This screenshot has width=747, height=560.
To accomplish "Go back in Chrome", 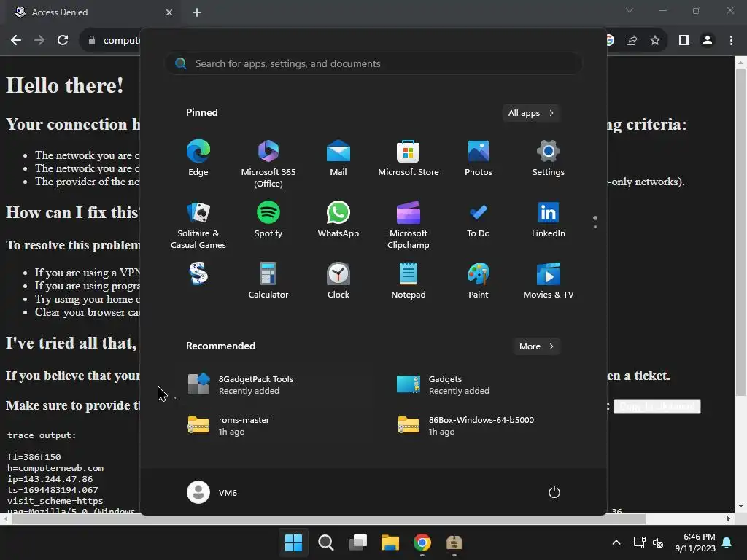I will (16, 40).
